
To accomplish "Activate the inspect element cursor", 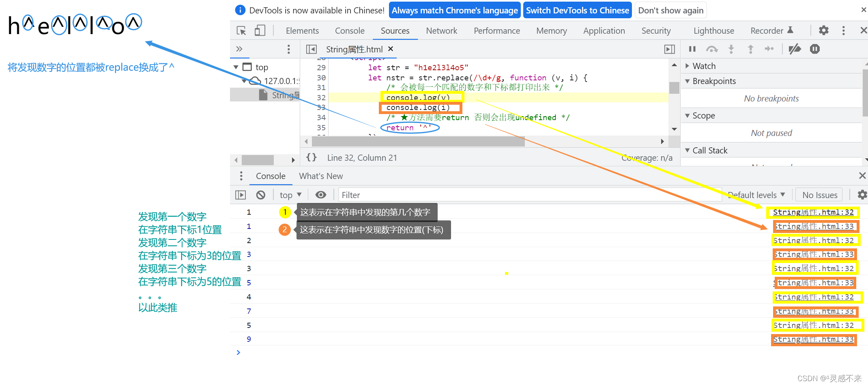I will (x=241, y=30).
